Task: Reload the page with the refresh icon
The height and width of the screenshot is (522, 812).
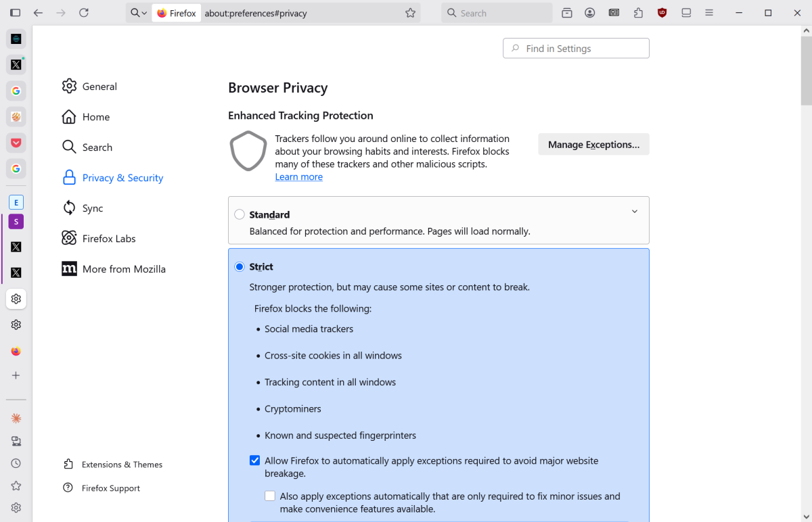Action: coord(83,12)
